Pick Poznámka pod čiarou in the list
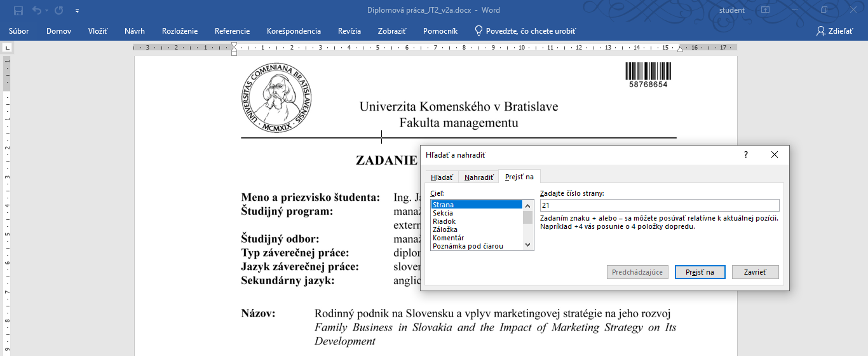This screenshot has height=356, width=868. tap(477, 246)
